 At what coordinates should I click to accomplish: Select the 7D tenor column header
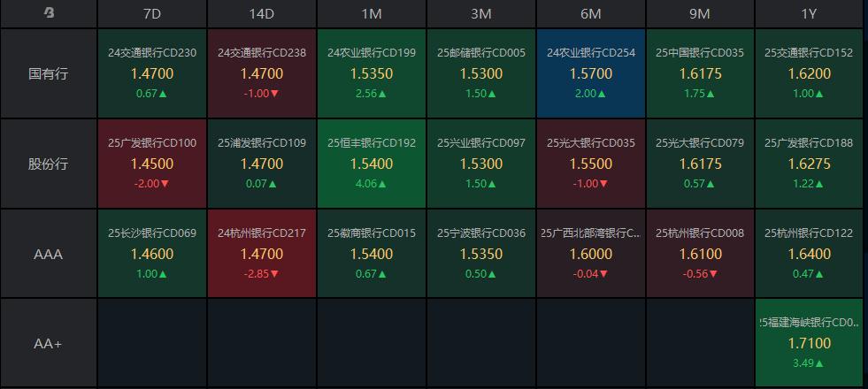coord(152,14)
